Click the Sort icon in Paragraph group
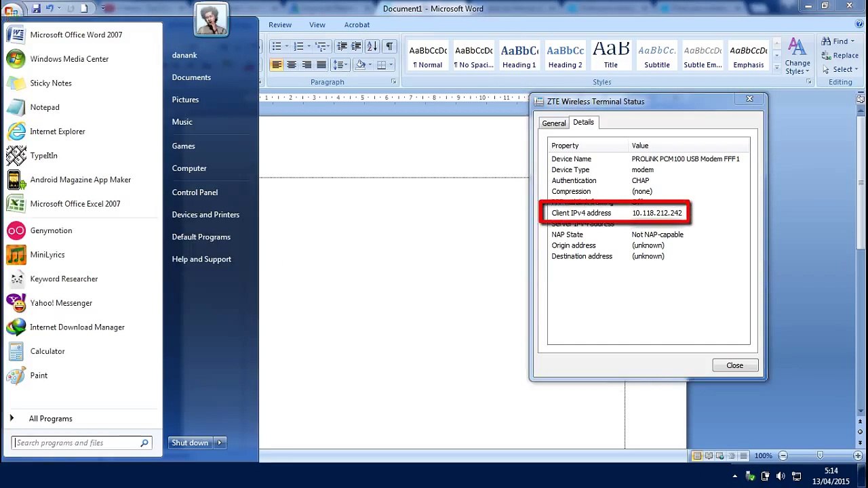The width and height of the screenshot is (868, 488). [x=372, y=46]
